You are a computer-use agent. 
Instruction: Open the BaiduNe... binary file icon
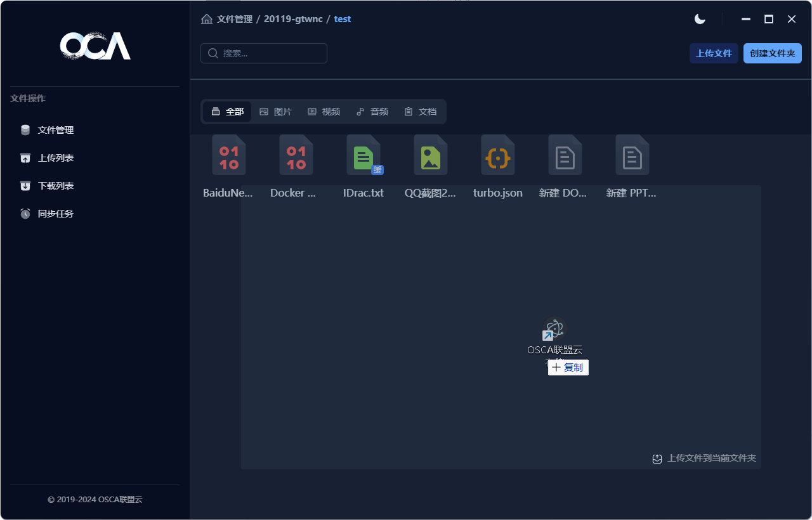[228, 155]
